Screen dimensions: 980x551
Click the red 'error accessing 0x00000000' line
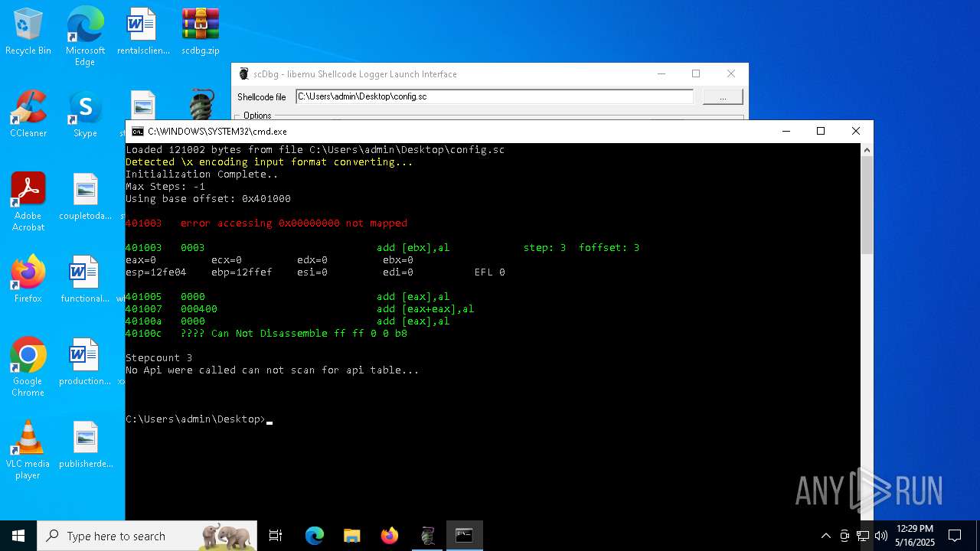tap(266, 223)
